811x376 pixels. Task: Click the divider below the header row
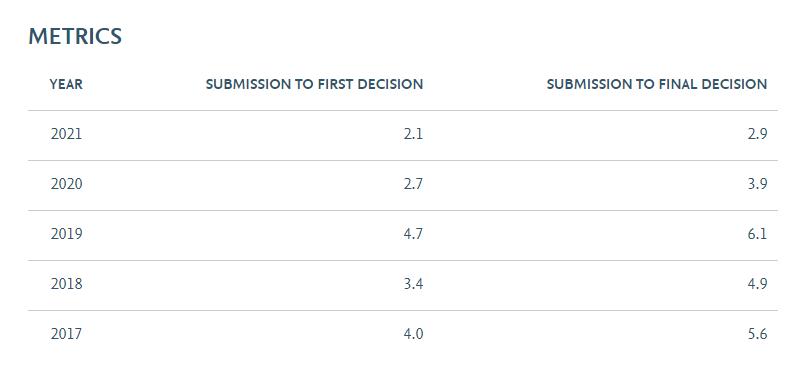point(403,110)
